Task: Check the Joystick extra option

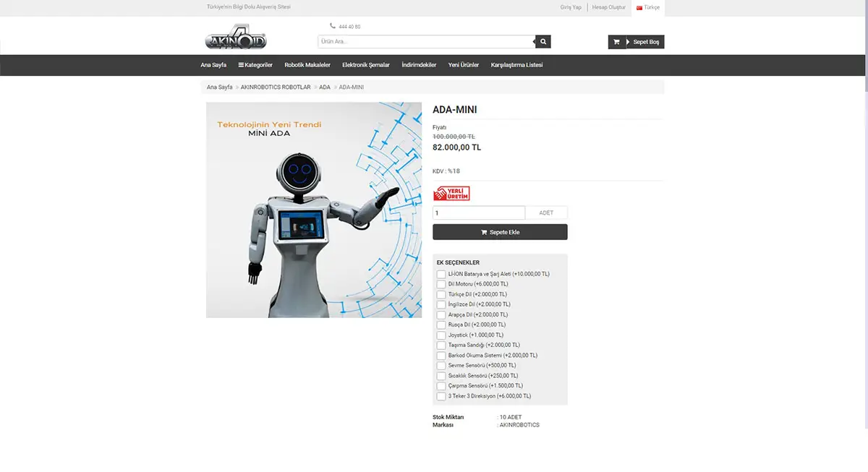Action: (x=441, y=335)
